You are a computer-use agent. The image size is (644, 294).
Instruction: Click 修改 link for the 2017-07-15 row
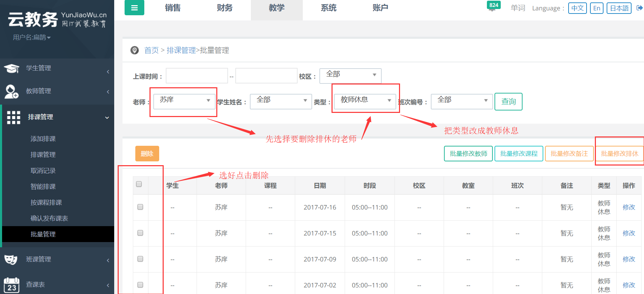629,233
